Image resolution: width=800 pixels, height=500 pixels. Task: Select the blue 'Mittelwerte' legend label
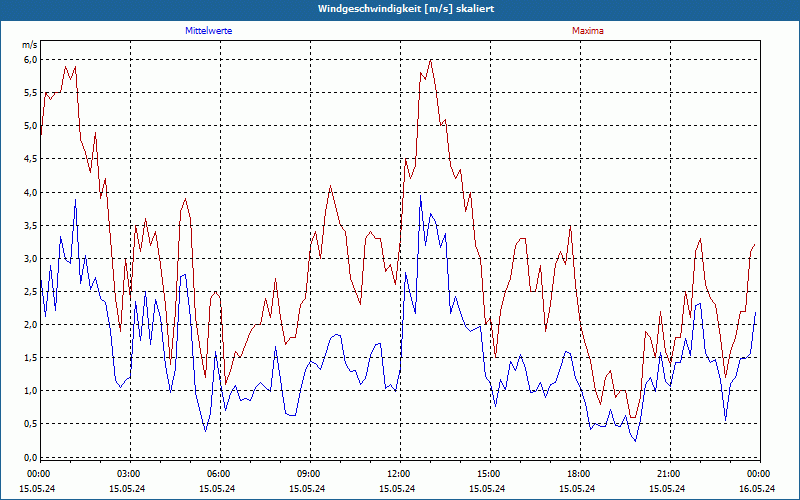209,31
